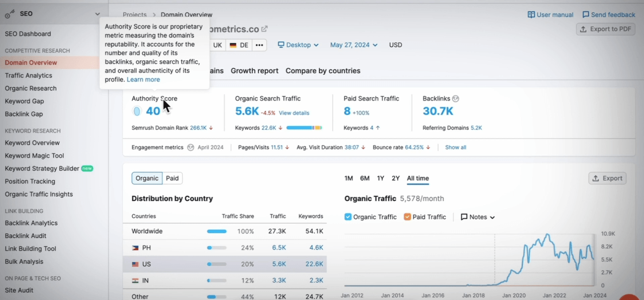Open Keyword Overview

pyautogui.click(x=32, y=143)
